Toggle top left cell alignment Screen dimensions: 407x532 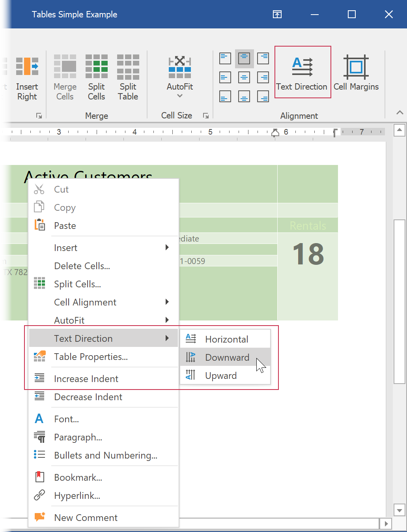[x=225, y=58]
